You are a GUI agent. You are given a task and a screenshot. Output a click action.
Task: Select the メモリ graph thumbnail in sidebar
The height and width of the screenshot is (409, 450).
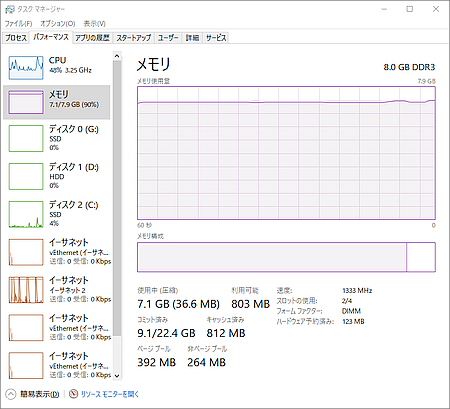pyautogui.click(x=26, y=102)
